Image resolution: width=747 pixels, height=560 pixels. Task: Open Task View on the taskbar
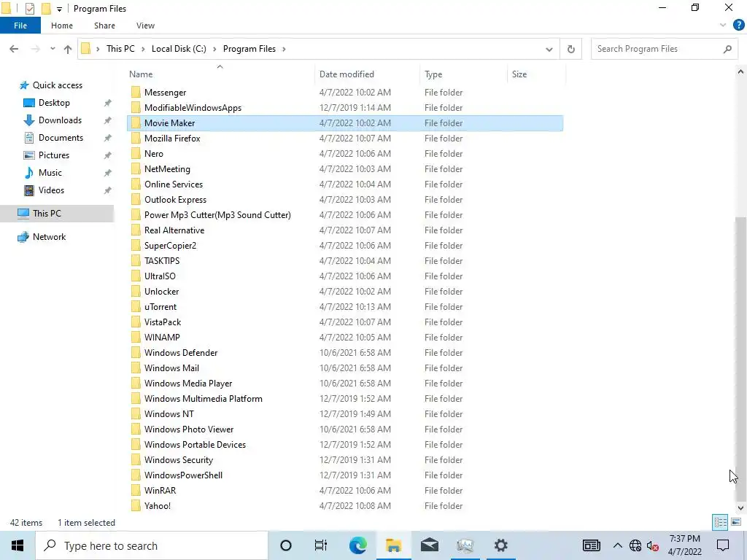321,545
